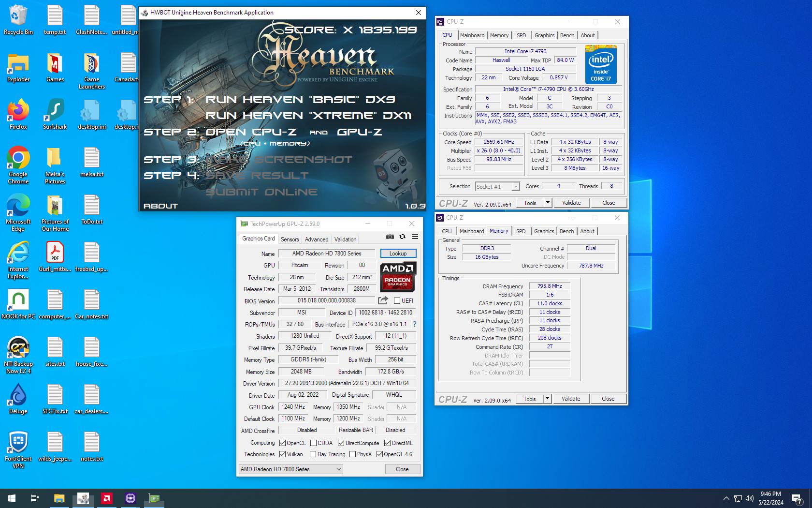Open SPD tab in lower CPU-Z
The height and width of the screenshot is (508, 812).
pyautogui.click(x=521, y=231)
